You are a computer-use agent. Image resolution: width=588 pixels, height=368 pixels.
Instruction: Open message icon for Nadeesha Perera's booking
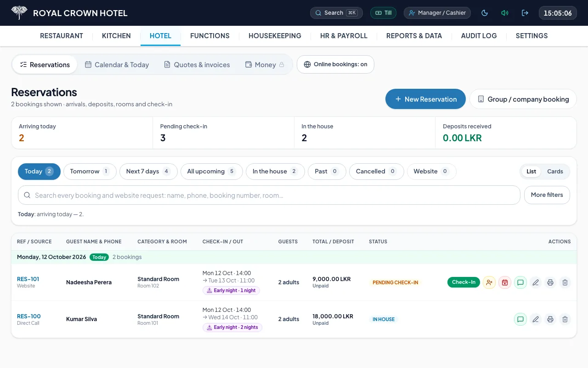point(520,282)
